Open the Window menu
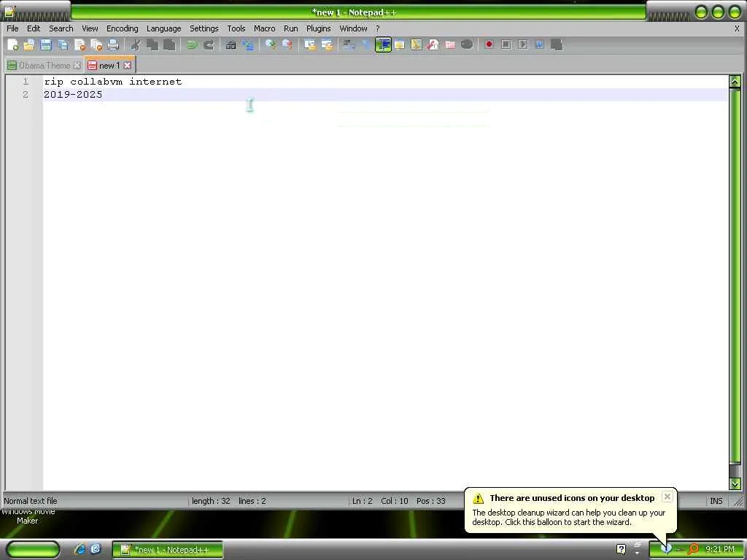This screenshot has height=560, width=747. click(353, 28)
